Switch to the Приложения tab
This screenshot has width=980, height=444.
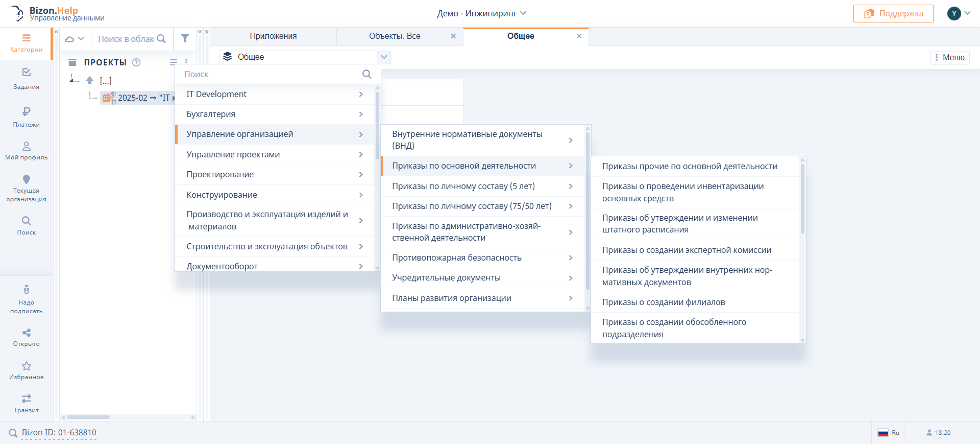(x=273, y=36)
